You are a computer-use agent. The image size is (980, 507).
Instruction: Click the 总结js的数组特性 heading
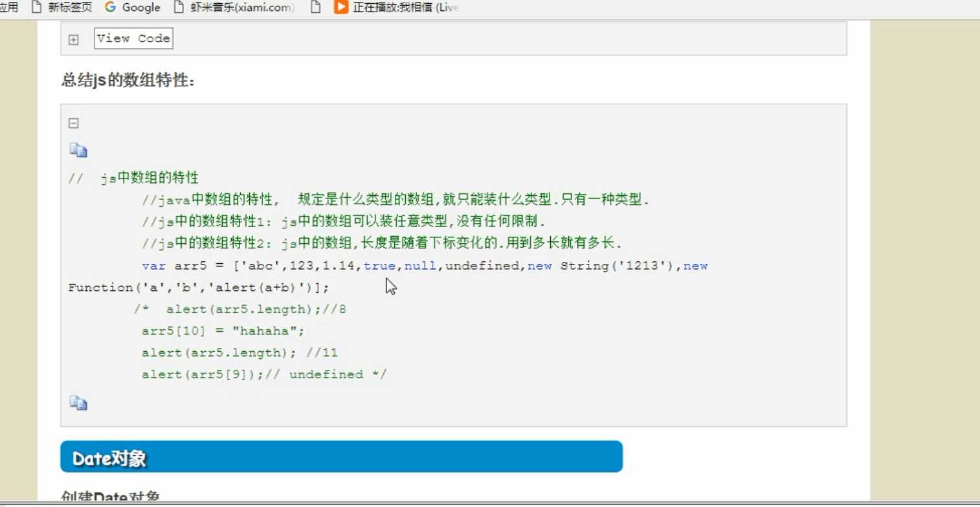coord(128,81)
